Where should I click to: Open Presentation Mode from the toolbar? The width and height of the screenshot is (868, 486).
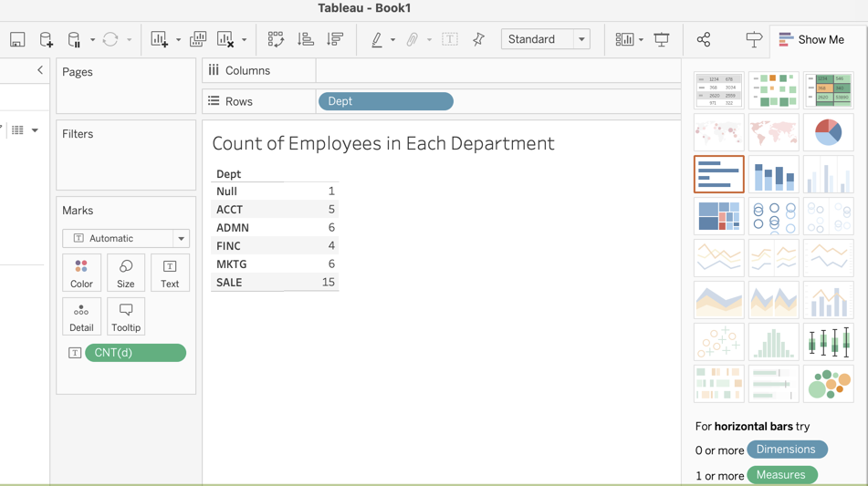coord(662,39)
